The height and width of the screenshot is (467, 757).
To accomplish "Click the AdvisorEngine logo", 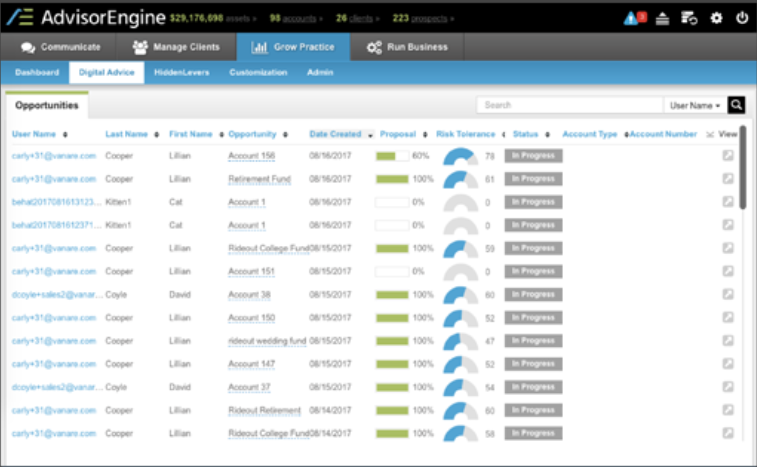I will (86, 18).
